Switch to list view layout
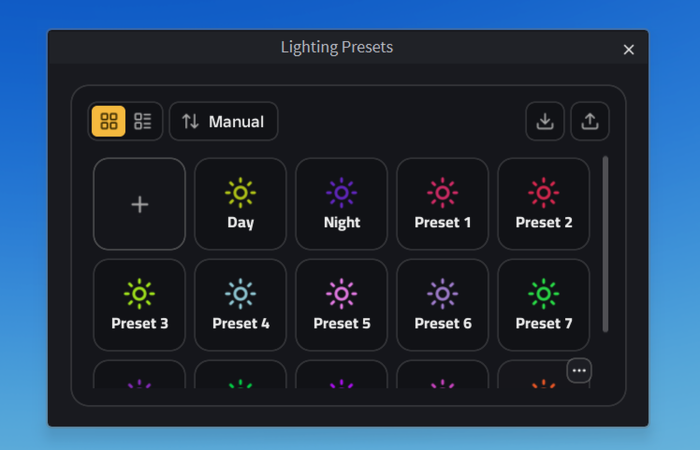 143,121
